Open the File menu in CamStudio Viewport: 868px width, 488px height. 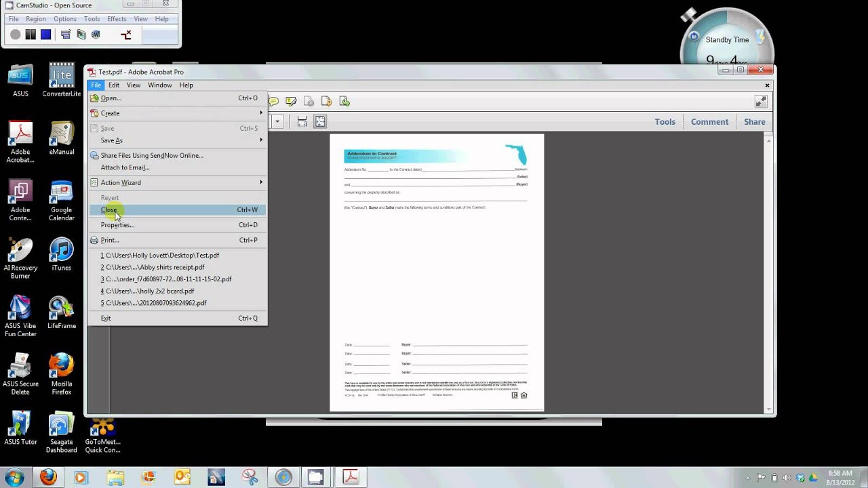[x=14, y=19]
